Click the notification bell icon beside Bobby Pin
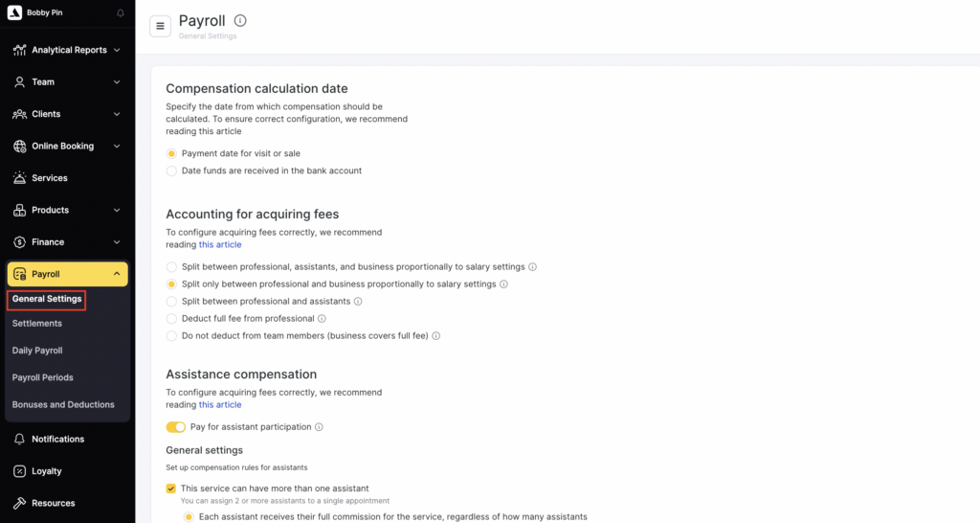Viewport: 980px width, 523px height. [121, 13]
